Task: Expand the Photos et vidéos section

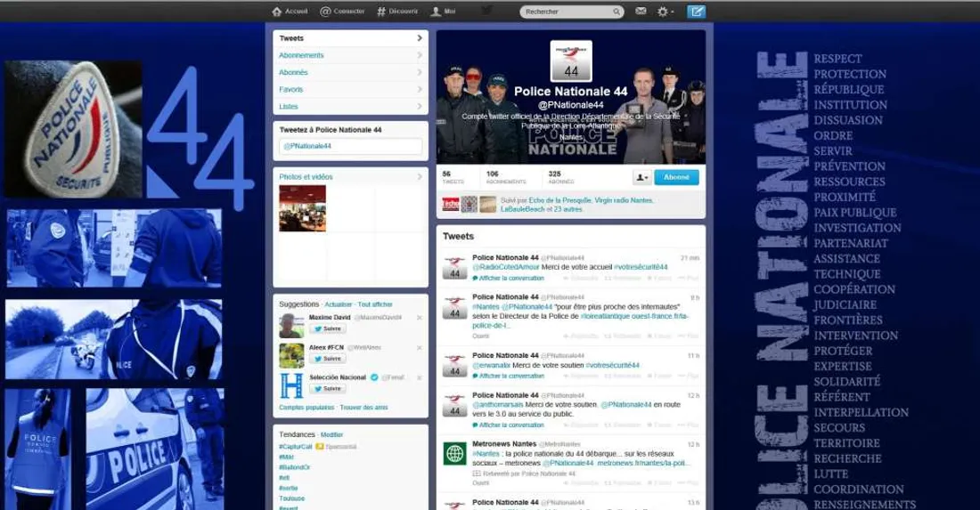Action: tap(420, 177)
